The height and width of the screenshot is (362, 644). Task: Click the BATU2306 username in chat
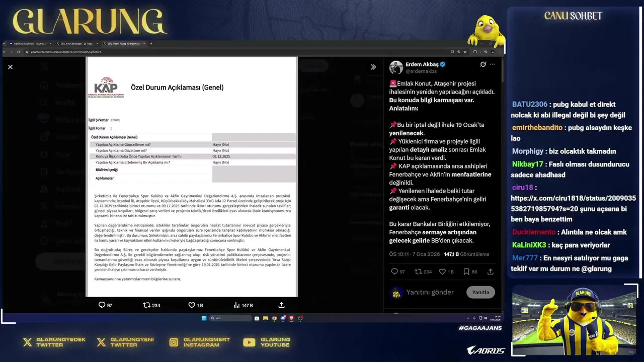[x=530, y=105]
